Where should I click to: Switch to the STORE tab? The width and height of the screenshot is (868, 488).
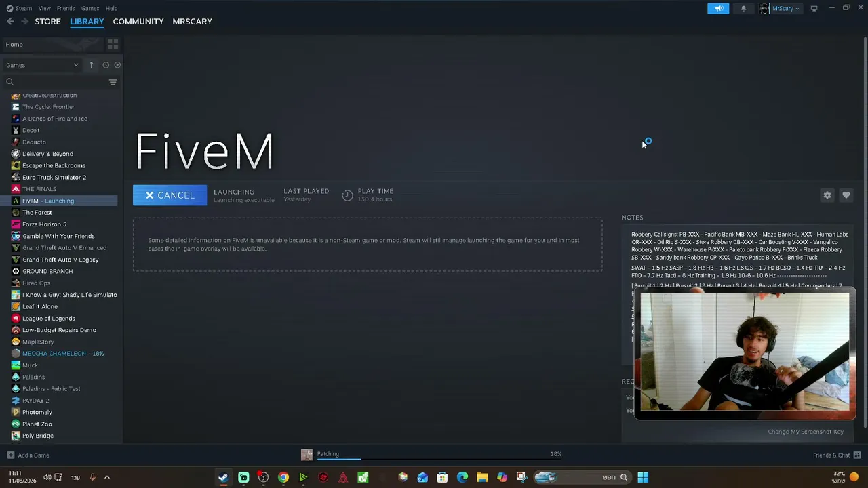(47, 22)
